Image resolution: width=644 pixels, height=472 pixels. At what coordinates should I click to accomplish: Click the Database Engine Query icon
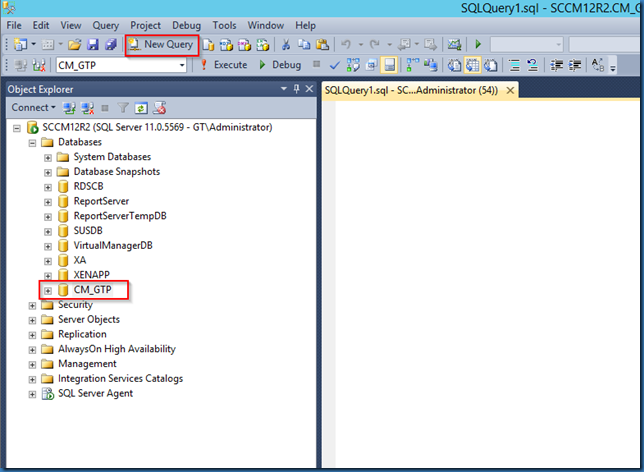209,44
